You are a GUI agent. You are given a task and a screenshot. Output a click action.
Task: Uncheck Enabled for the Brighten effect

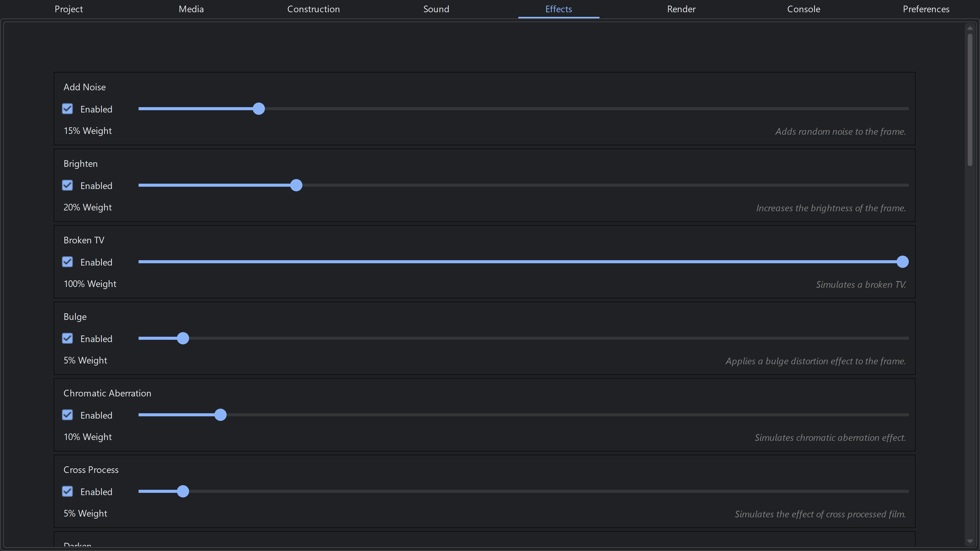pyautogui.click(x=67, y=185)
